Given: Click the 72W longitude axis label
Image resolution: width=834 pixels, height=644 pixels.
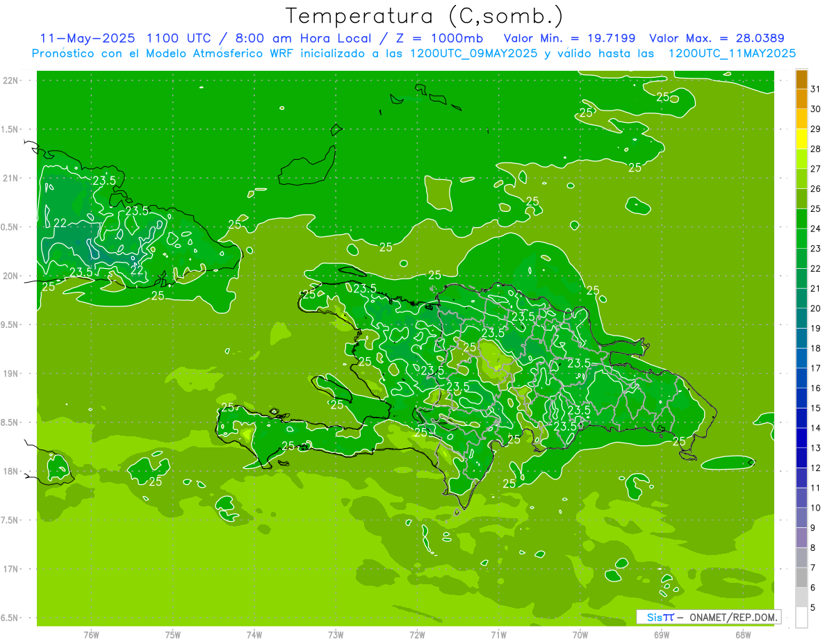Looking at the screenshot, I should click(417, 635).
